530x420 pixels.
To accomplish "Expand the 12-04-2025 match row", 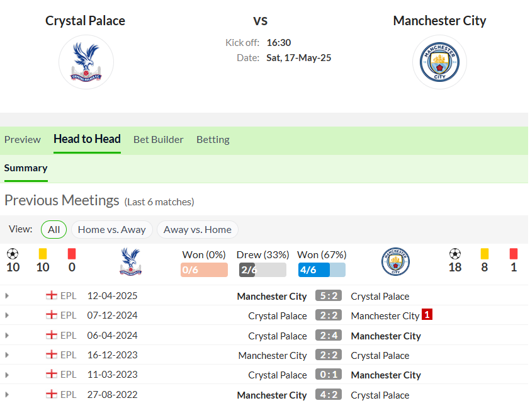I will 7,296.
